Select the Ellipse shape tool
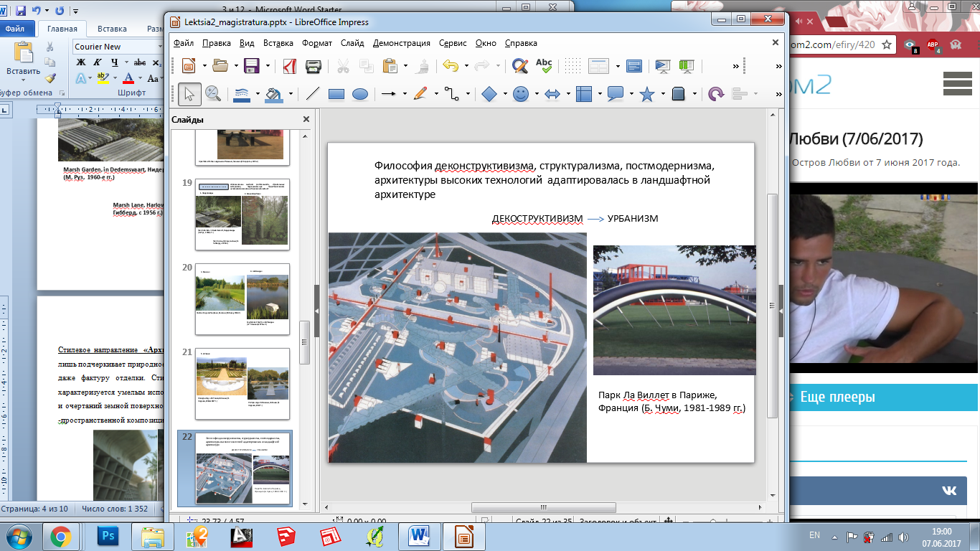This screenshot has height=551, width=980. pos(360,94)
